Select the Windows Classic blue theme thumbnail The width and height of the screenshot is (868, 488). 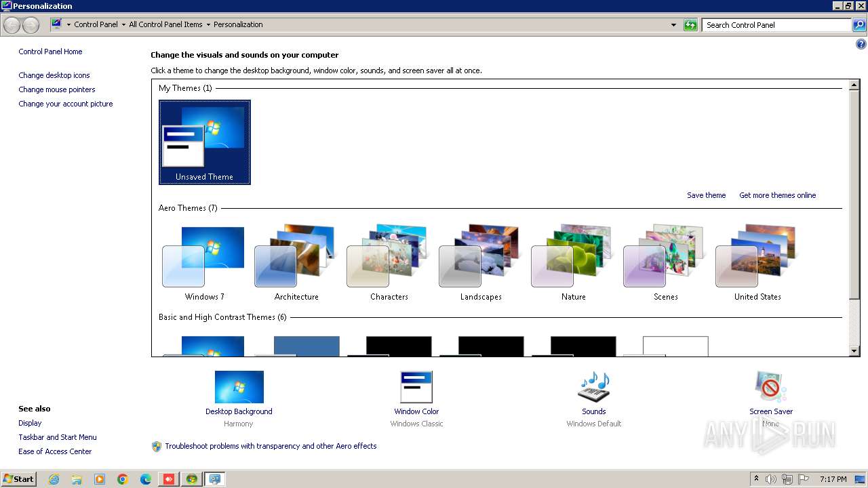click(296, 345)
